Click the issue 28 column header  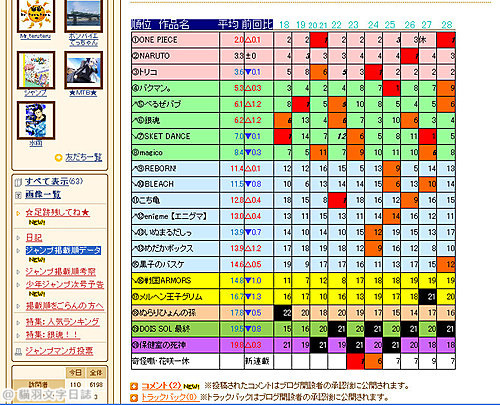(447, 25)
